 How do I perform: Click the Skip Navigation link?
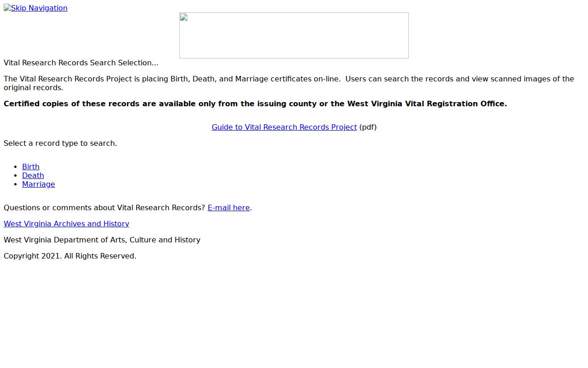click(35, 8)
